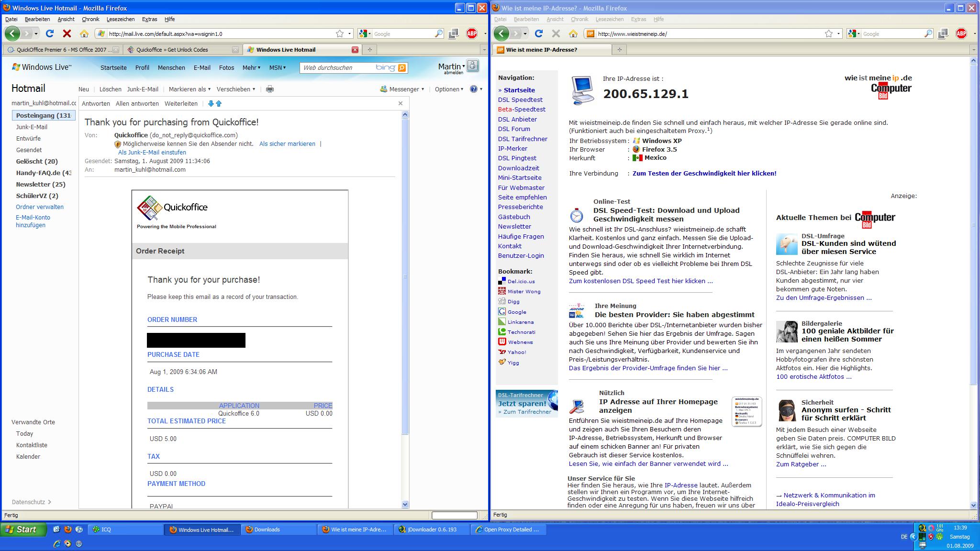The image size is (980, 551).
Task: Open Home icon in wieistmeineip Firefox window
Action: (x=573, y=33)
